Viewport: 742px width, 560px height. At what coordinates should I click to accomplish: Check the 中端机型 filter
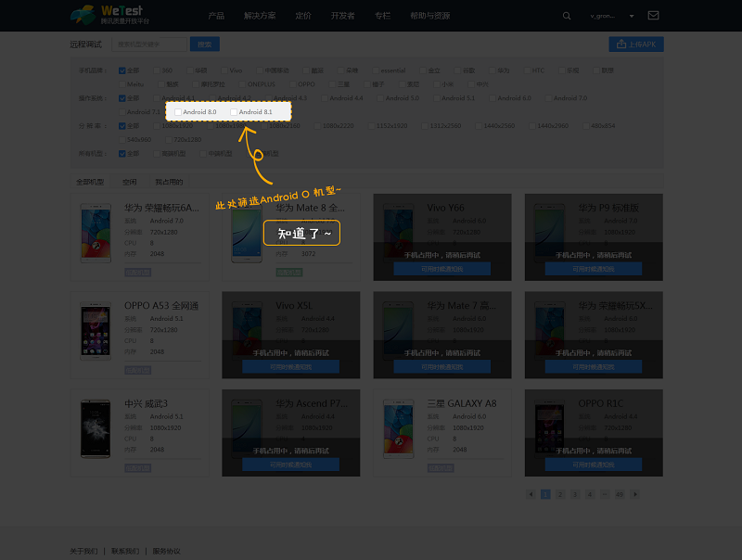[203, 154]
